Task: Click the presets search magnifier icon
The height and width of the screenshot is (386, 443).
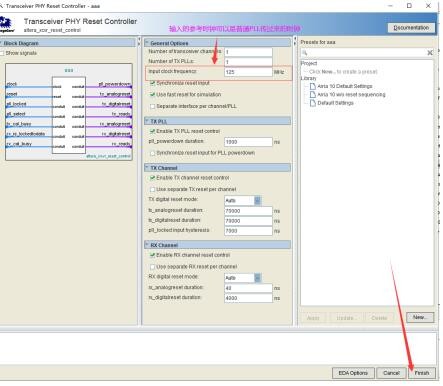Action: coord(305,53)
